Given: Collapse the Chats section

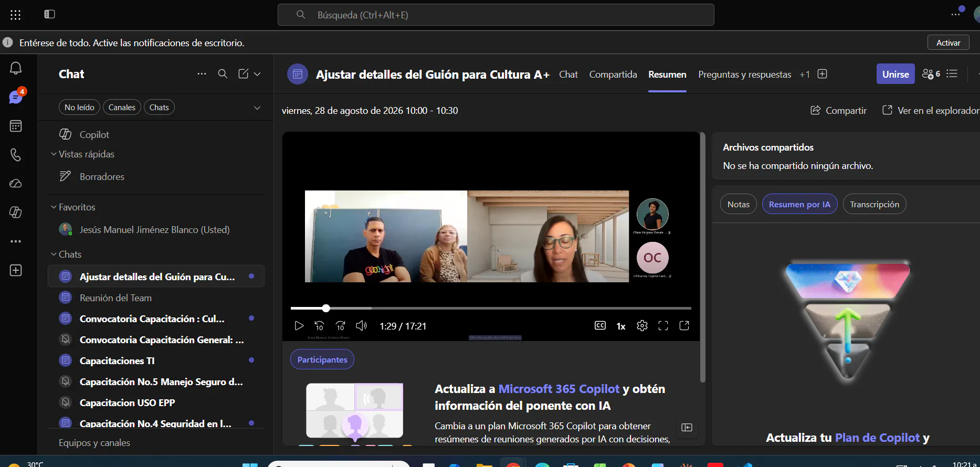Looking at the screenshot, I should coord(54,254).
